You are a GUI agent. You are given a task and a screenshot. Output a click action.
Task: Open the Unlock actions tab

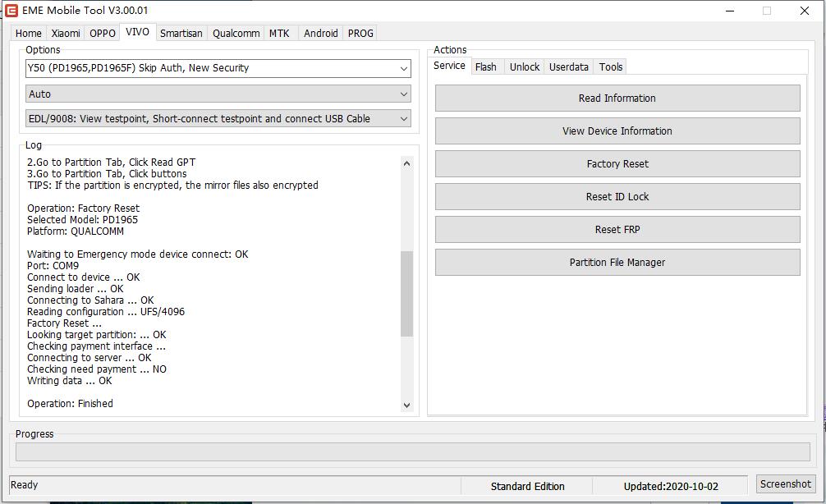click(x=525, y=66)
